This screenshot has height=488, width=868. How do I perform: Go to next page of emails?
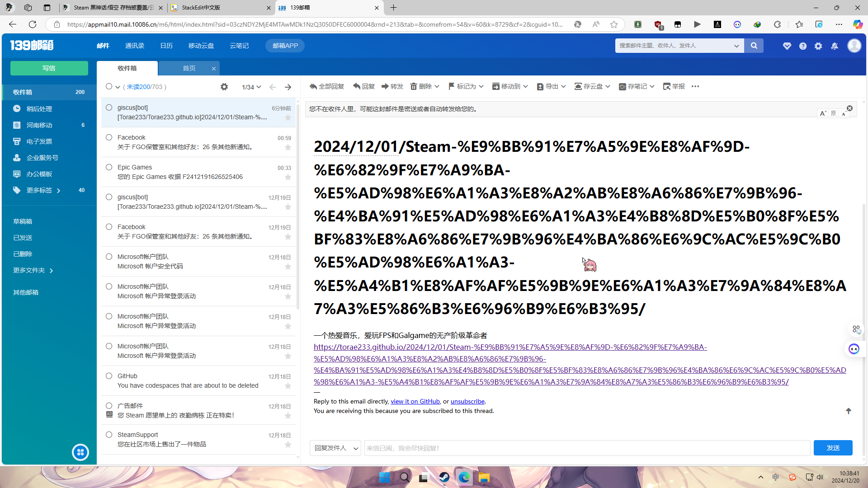pyautogui.click(x=288, y=87)
